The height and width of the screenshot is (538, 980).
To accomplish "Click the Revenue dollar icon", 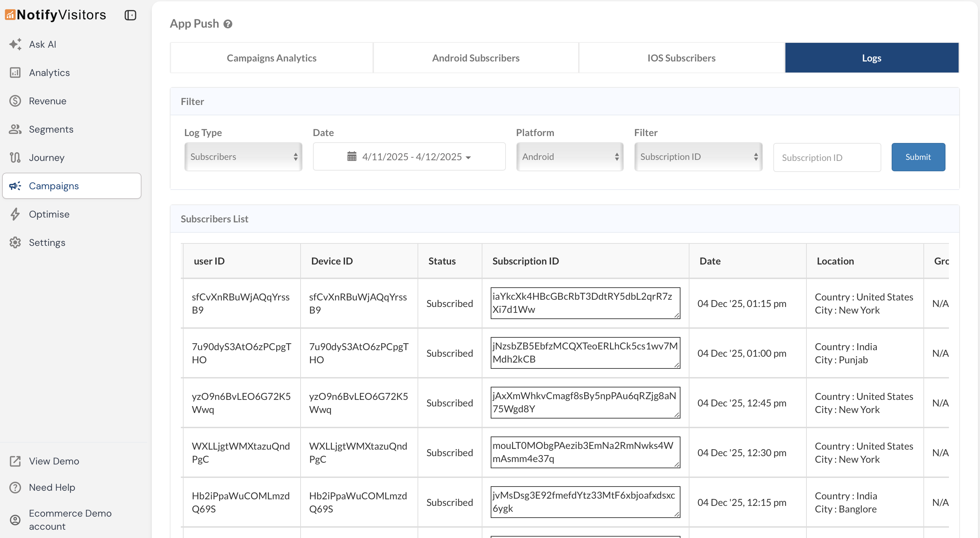I will 15,101.
